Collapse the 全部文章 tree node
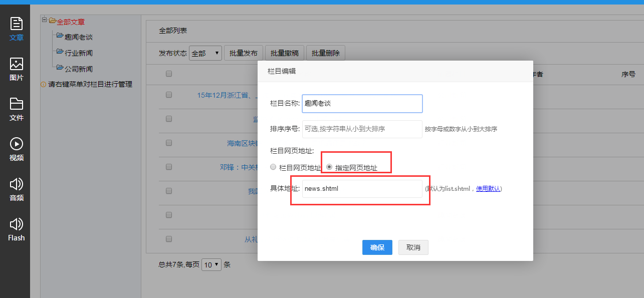 coord(45,20)
